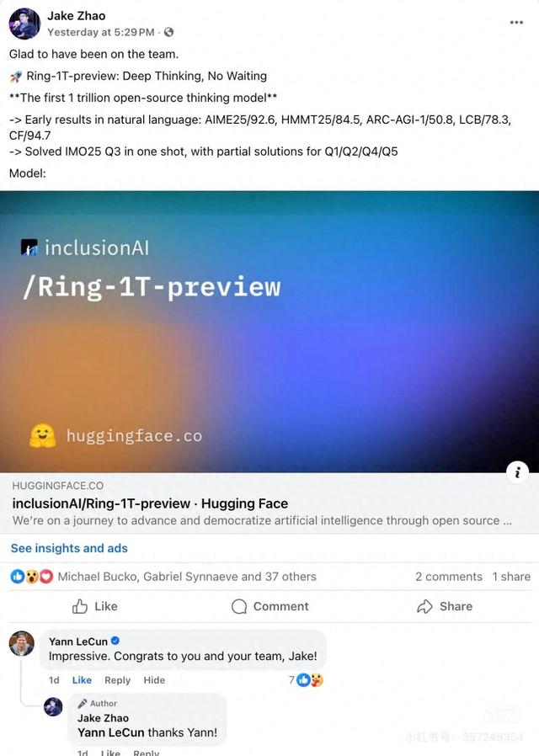Viewport: 539px width, 756px height.
Task: Open the three-dot post options menu
Action: tap(516, 22)
